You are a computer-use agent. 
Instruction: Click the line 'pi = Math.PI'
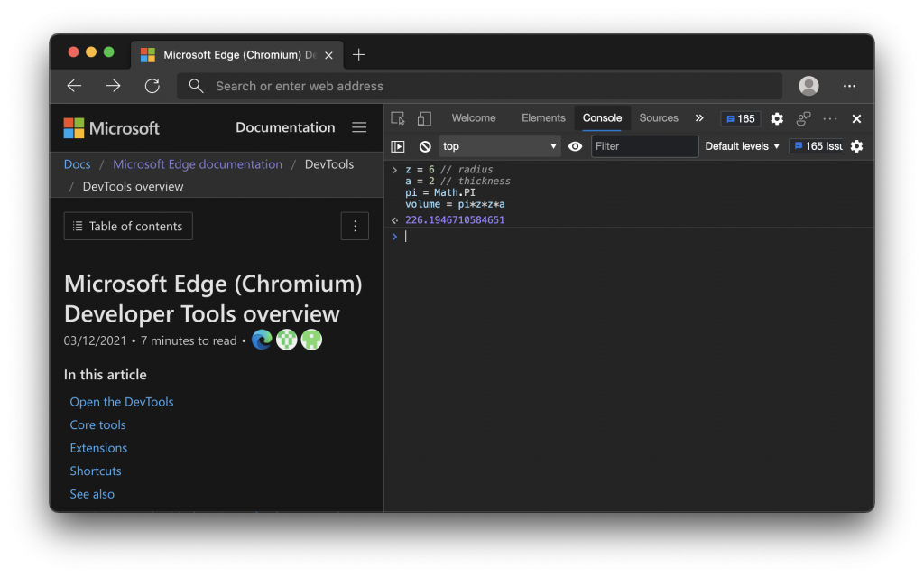click(x=439, y=192)
